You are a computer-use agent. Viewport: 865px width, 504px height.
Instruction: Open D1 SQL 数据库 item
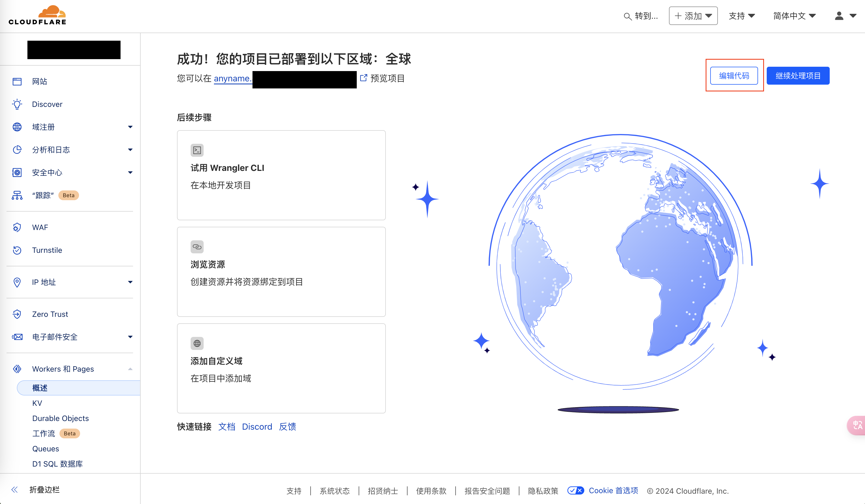tap(57, 464)
